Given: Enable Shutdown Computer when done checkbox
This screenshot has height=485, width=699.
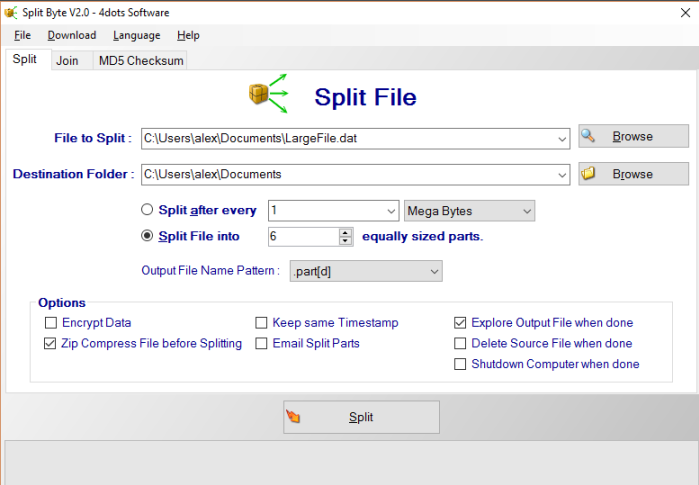Looking at the screenshot, I should click(460, 364).
